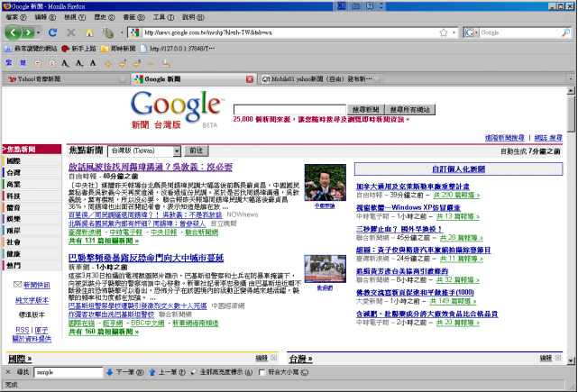Toggle the 符合大小寫 match case checkbox
Viewport: 578px width, 392px height.
click(261, 372)
